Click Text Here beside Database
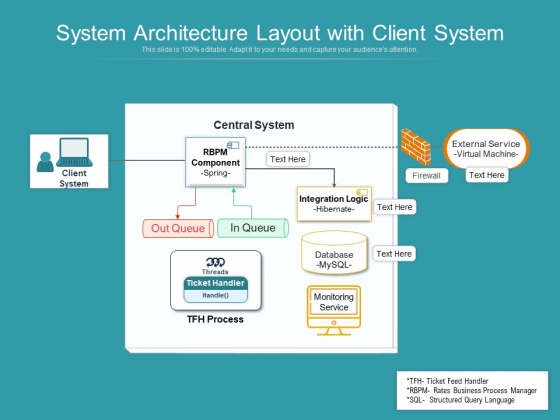Viewport: 560px width, 420px height. [394, 254]
